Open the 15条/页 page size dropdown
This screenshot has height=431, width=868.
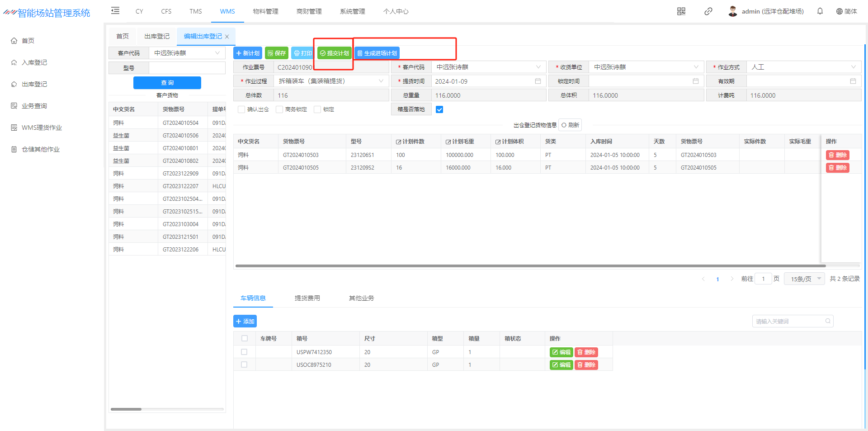click(805, 279)
